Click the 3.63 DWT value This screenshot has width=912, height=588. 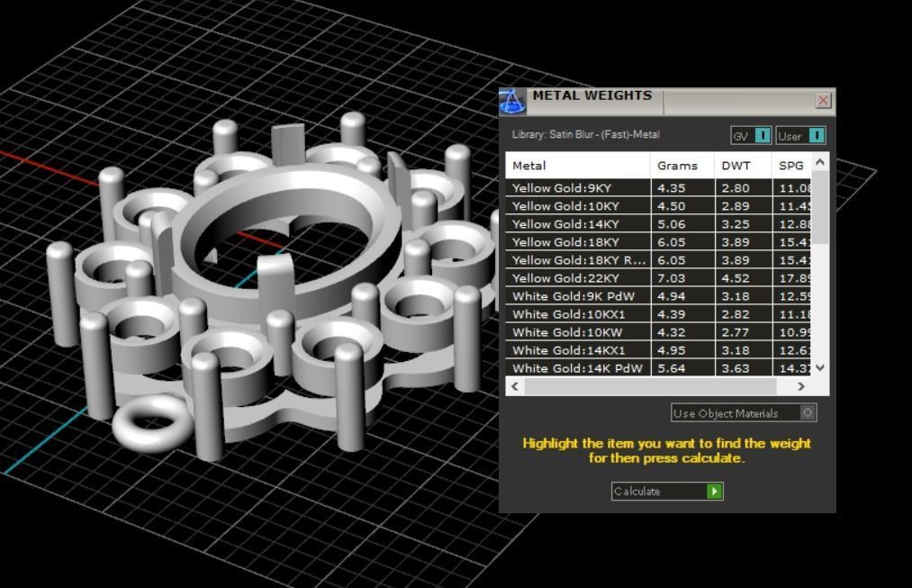coord(736,368)
